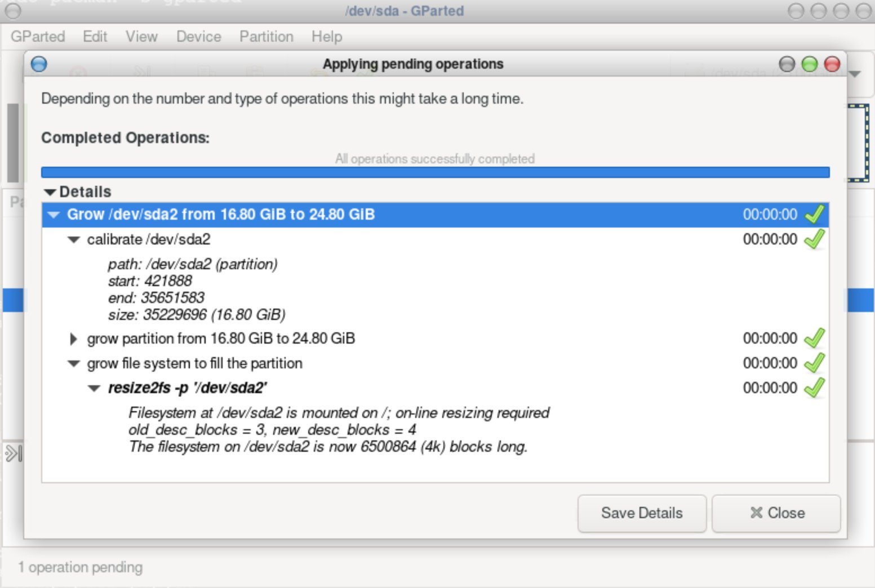
Task: Click the blue dialog window menu icon
Action: (39, 64)
